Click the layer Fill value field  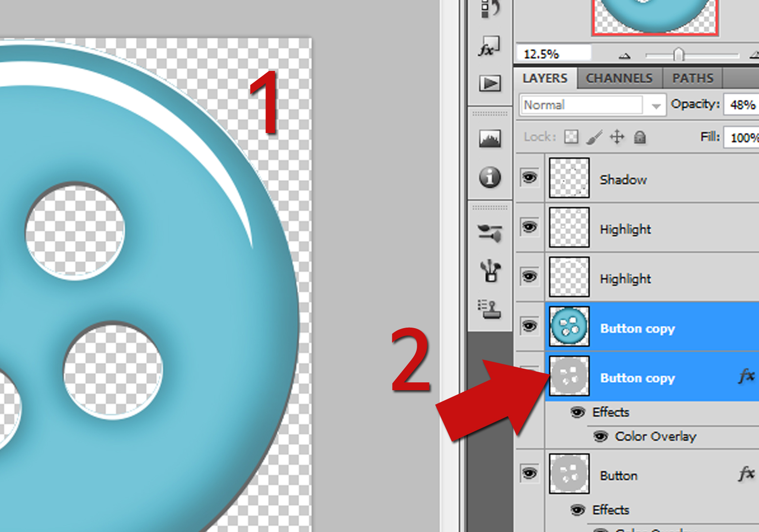pos(741,137)
